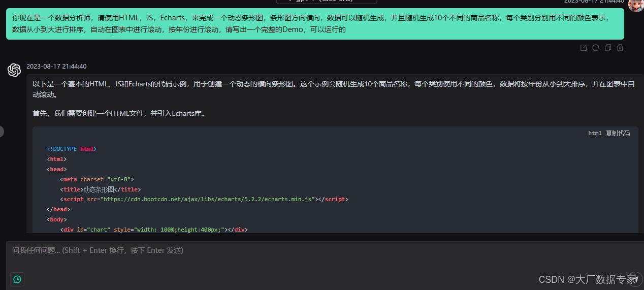The width and height of the screenshot is (644, 290).
Task: Click 复制代码 to copy code
Action: pos(618,133)
